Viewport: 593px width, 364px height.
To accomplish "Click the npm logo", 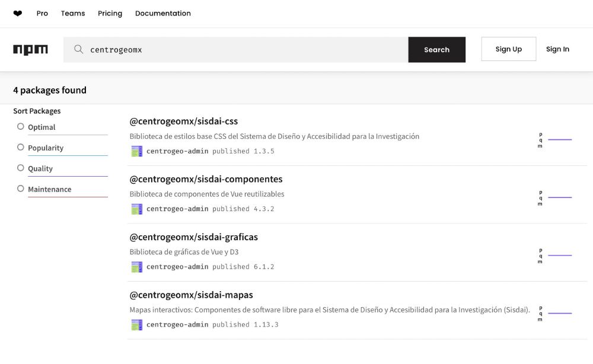I will tap(30, 50).
